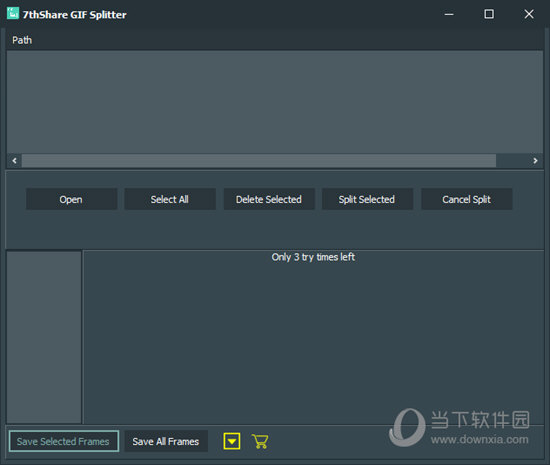Click the frame preview thumbnail panel
This screenshot has width=550, height=465.
click(44, 337)
